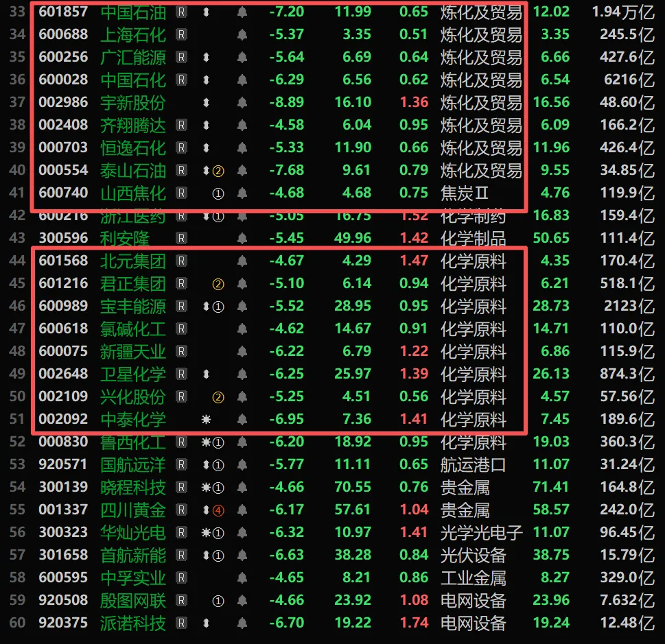Click industry 光学光电子 in 华灿光电 row

[481, 532]
